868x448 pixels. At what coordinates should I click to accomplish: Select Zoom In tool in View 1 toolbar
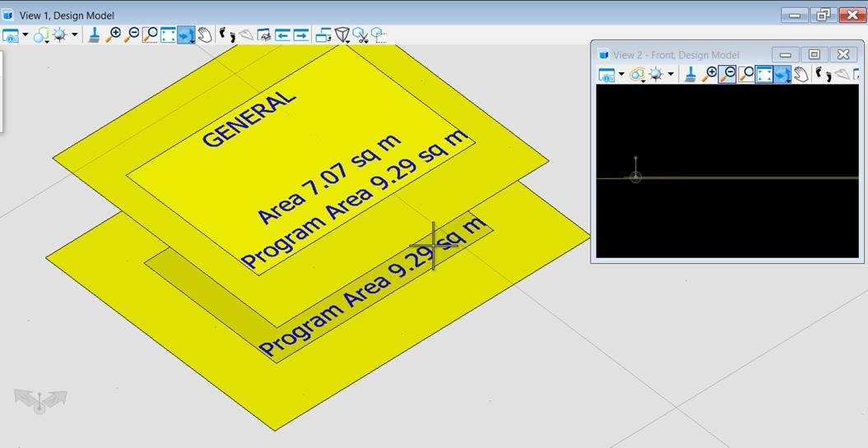[113, 35]
